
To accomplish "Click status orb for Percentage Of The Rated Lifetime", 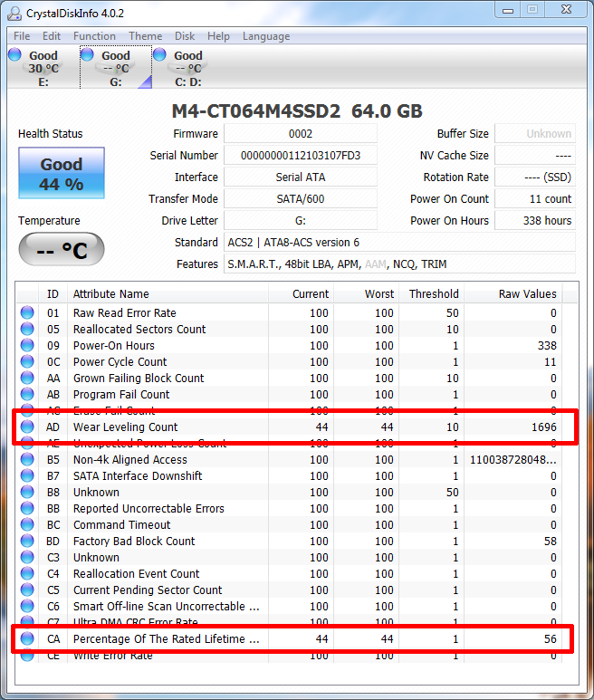I will 27,638.
